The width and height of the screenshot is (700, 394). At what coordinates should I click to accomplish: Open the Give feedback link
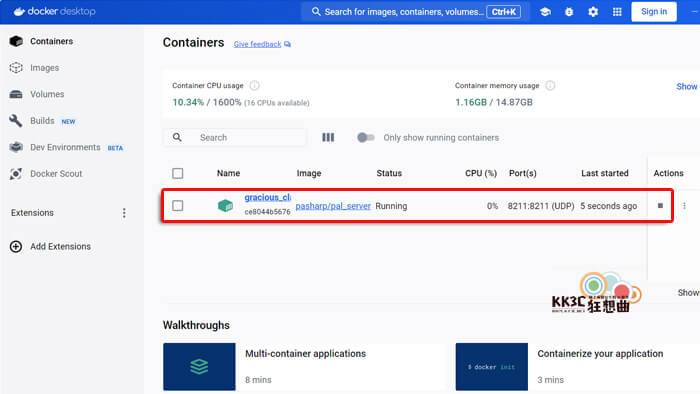pos(257,44)
